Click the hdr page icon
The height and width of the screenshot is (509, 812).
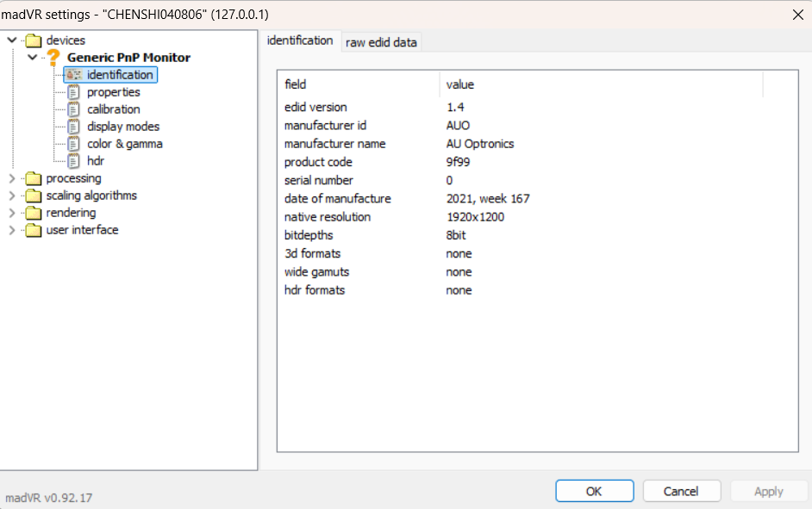73,161
